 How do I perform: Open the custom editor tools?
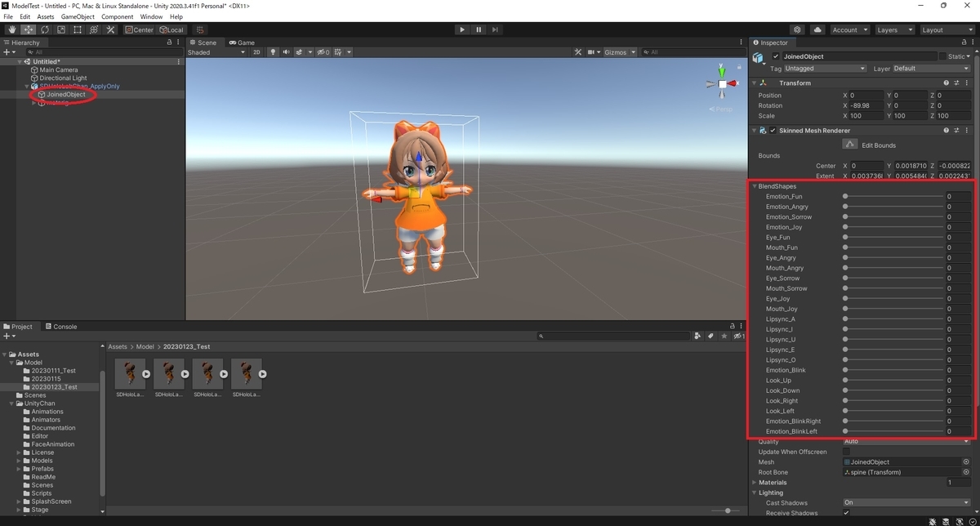pyautogui.click(x=110, y=29)
